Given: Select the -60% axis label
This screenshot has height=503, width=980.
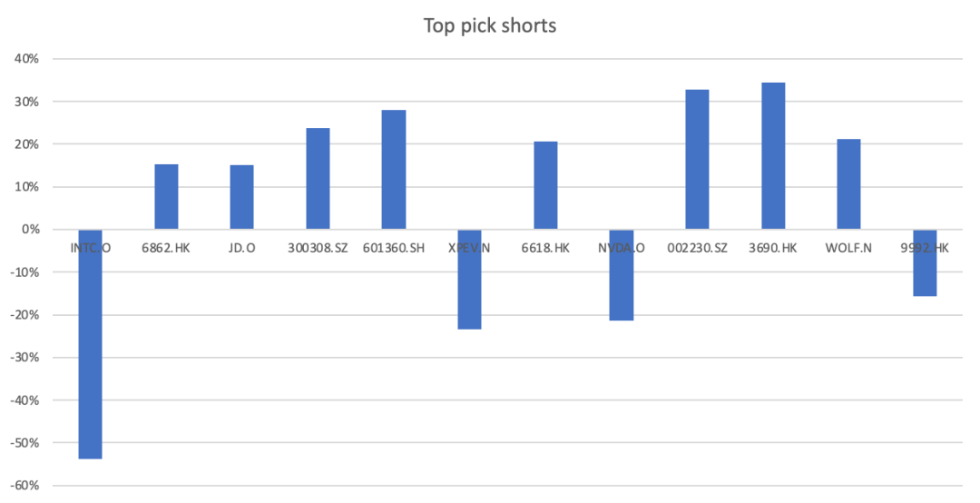Looking at the screenshot, I should [x=24, y=486].
